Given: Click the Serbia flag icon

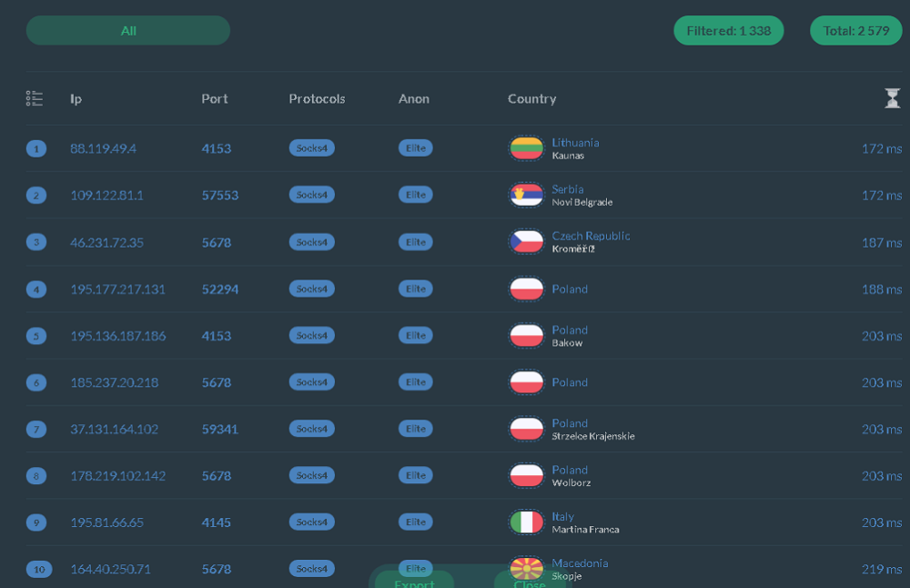Looking at the screenshot, I should coord(526,195).
